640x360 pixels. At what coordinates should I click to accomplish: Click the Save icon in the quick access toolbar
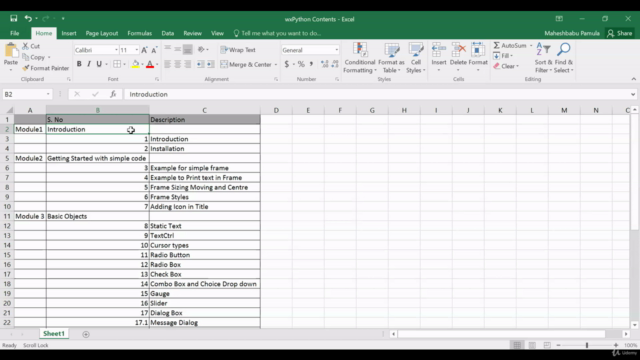click(13, 18)
